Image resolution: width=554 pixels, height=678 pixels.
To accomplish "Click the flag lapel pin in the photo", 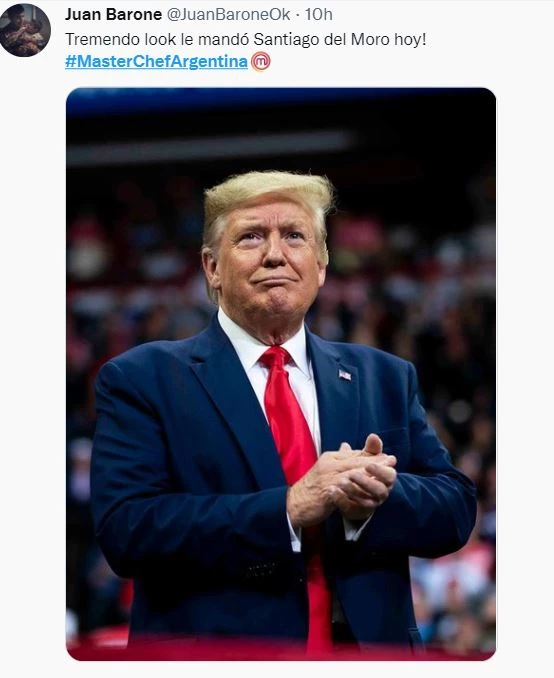I will (x=345, y=375).
